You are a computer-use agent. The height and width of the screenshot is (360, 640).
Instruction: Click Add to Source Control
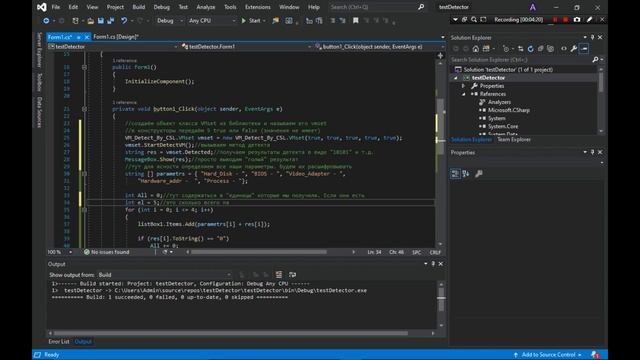coord(548,355)
